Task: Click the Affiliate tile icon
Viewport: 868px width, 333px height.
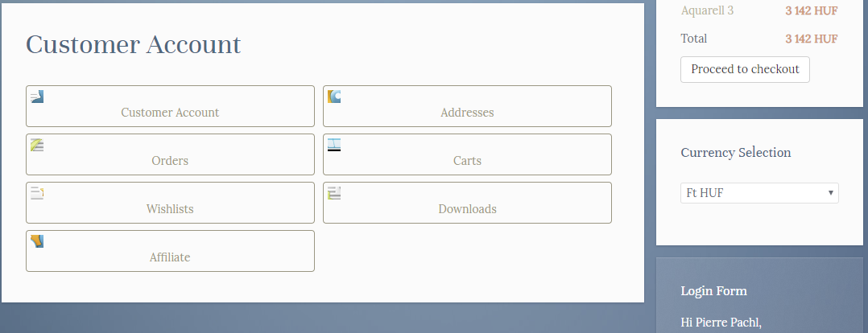Action: click(x=37, y=241)
